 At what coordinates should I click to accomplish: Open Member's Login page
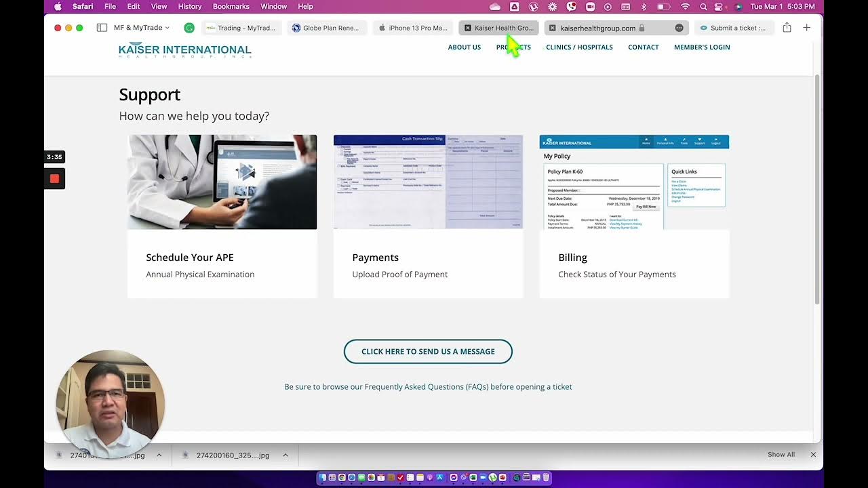[702, 47]
